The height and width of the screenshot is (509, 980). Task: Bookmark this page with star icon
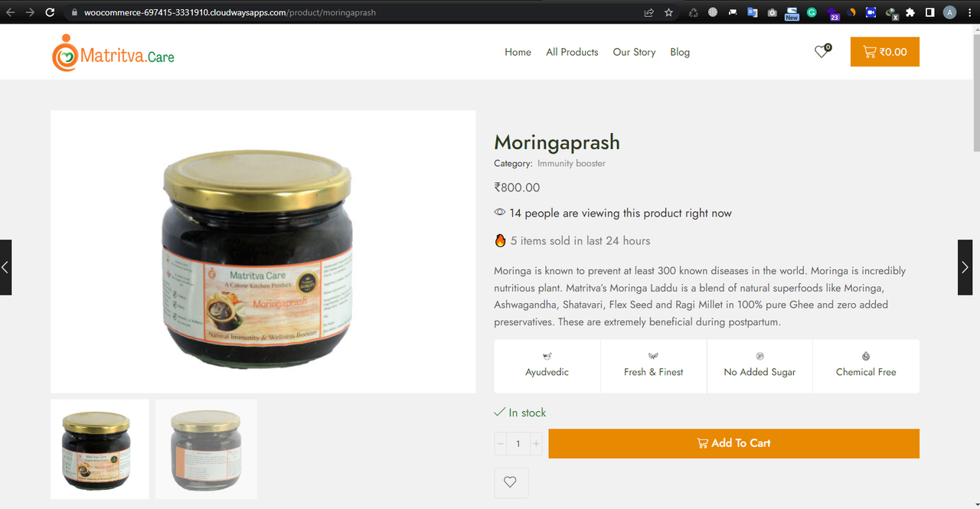point(668,12)
